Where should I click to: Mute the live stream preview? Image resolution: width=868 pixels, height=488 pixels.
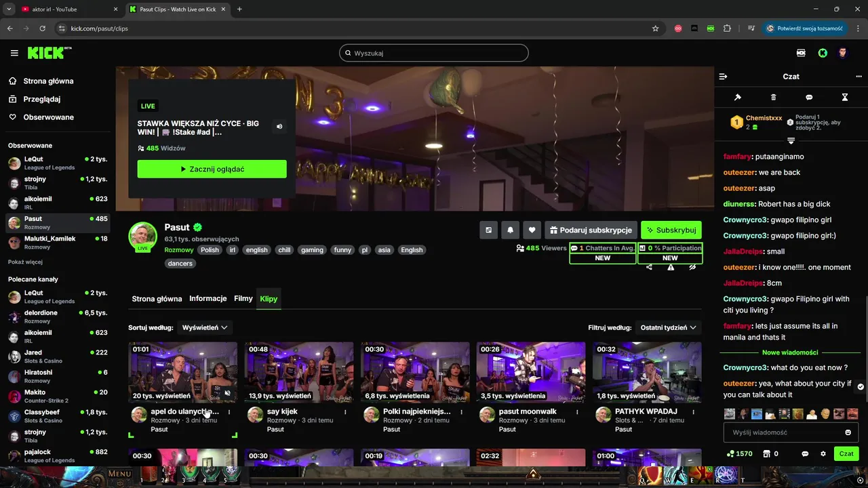(279, 127)
